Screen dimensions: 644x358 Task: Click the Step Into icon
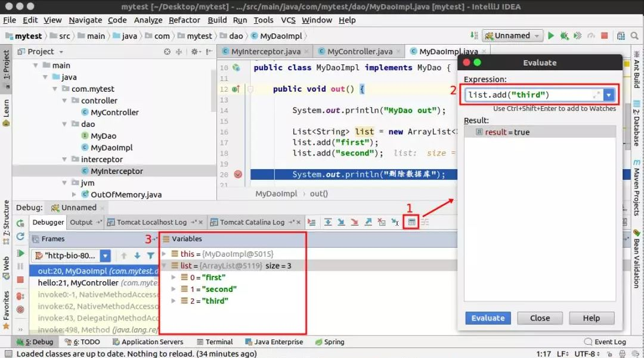(x=341, y=222)
